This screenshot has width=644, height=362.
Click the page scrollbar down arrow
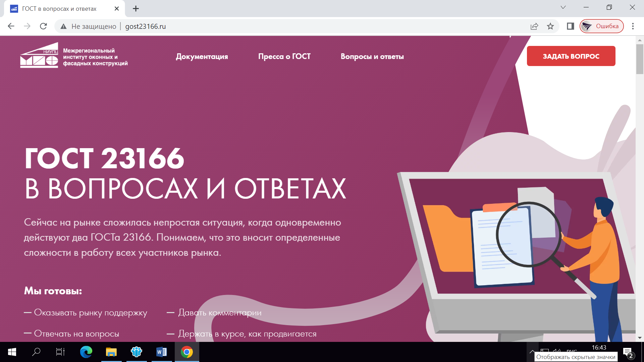pyautogui.click(x=639, y=338)
